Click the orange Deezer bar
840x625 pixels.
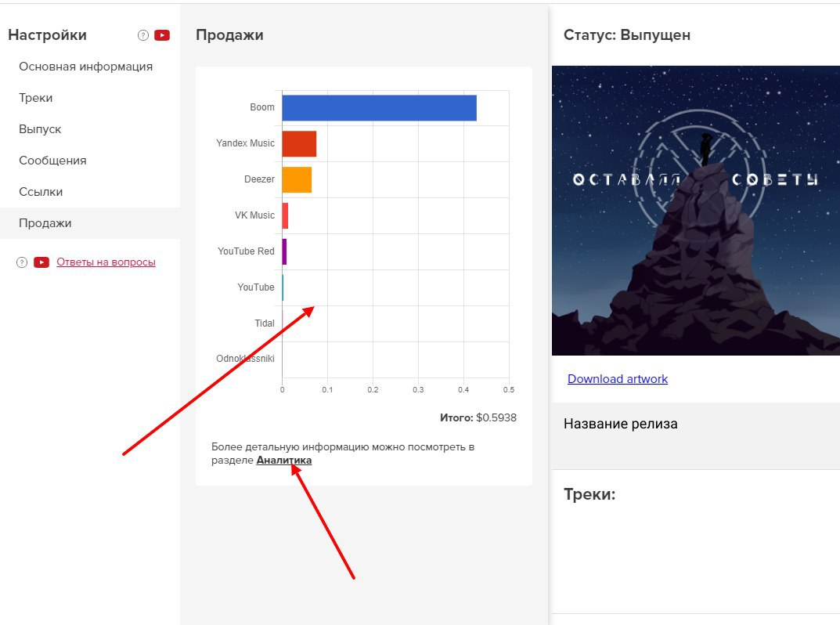[x=297, y=179]
